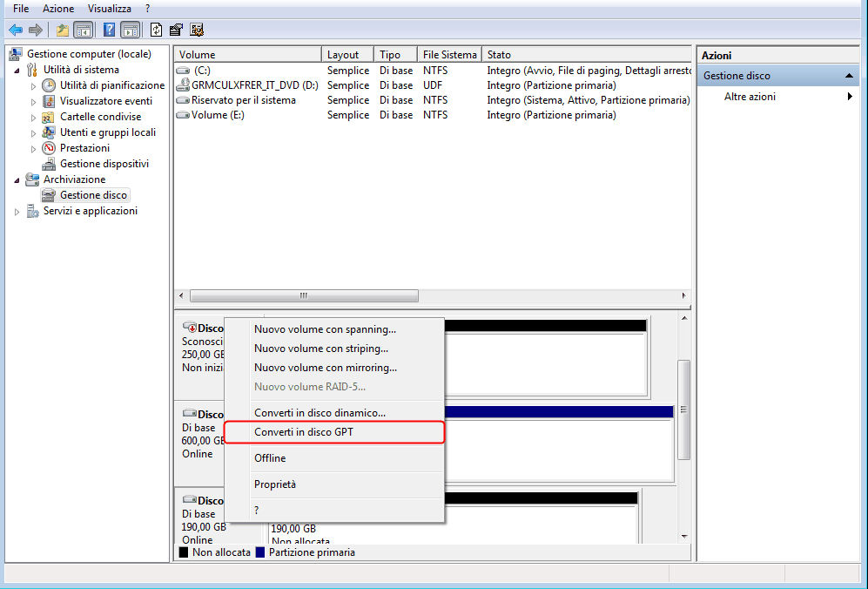The height and width of the screenshot is (589, 868).
Task: Toggle the show/hide console tree icon
Action: (x=83, y=30)
